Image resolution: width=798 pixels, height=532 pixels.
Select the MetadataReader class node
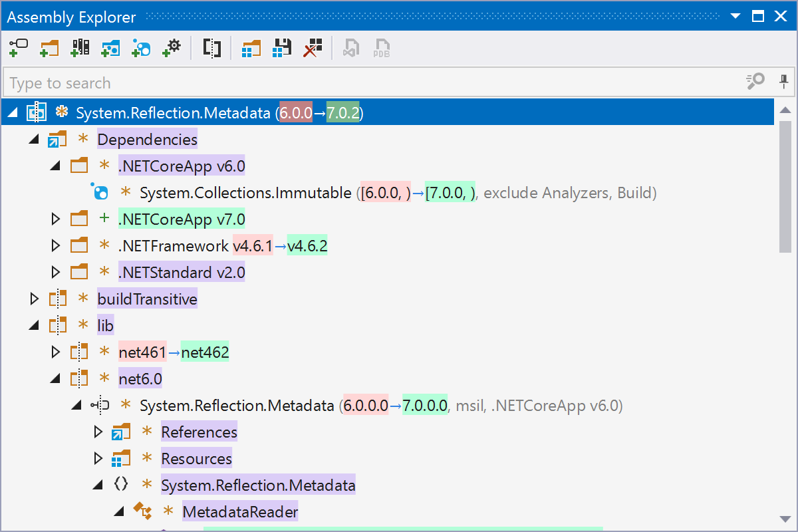pyautogui.click(x=240, y=512)
